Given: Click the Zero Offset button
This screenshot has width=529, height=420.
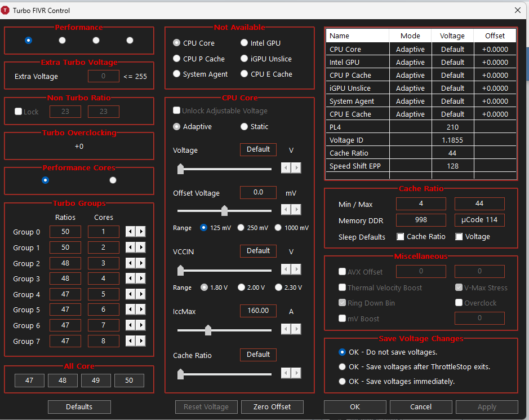Looking at the screenshot, I should click(272, 407).
